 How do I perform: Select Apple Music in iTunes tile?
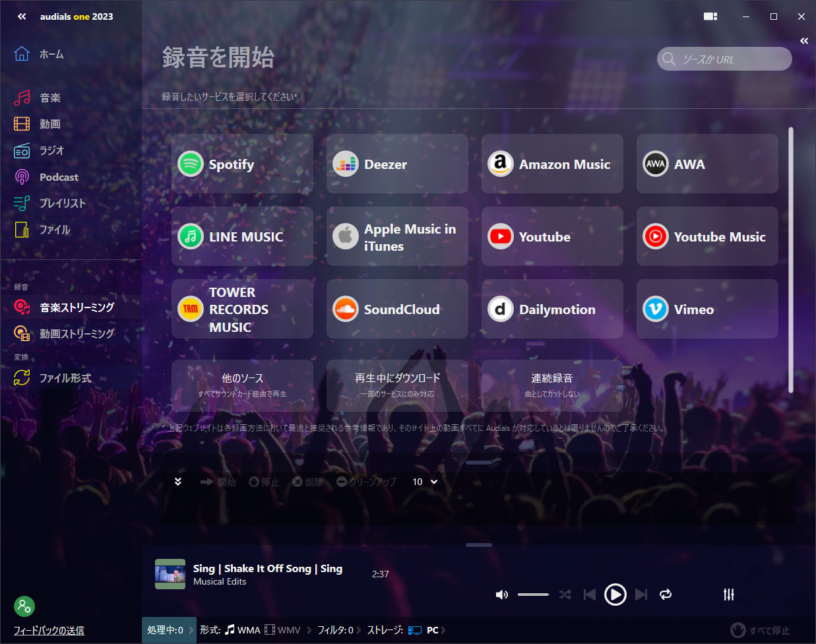point(397,236)
